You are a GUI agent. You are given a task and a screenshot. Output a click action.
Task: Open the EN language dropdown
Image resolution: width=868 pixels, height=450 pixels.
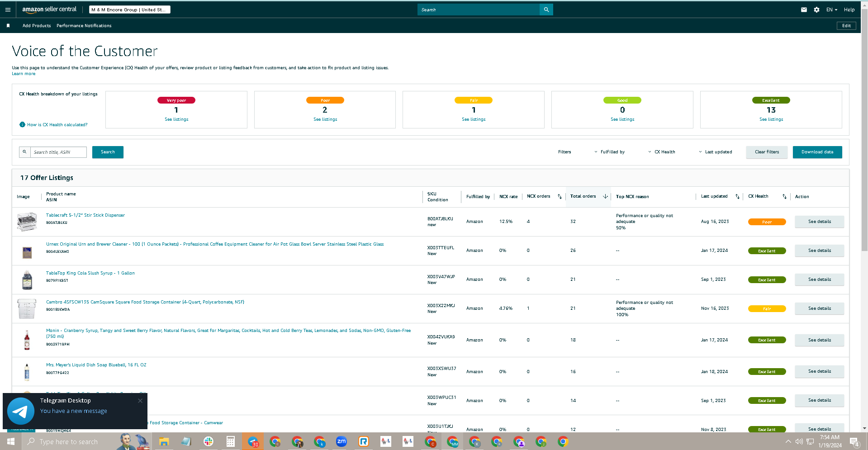[832, 9]
